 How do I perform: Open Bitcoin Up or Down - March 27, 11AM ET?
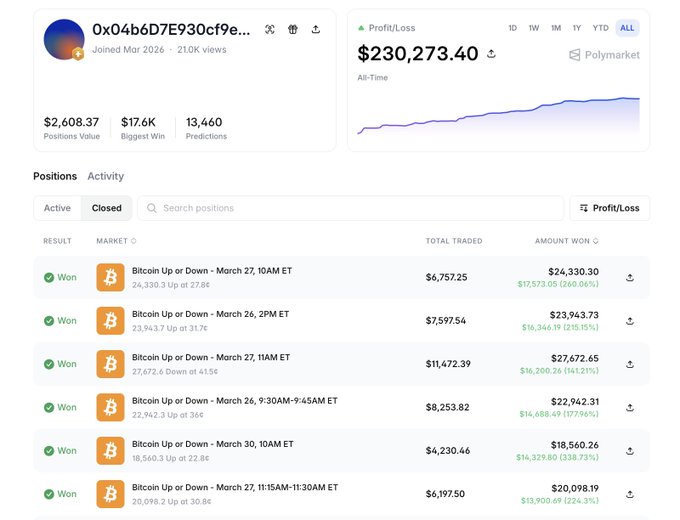pyautogui.click(x=211, y=357)
